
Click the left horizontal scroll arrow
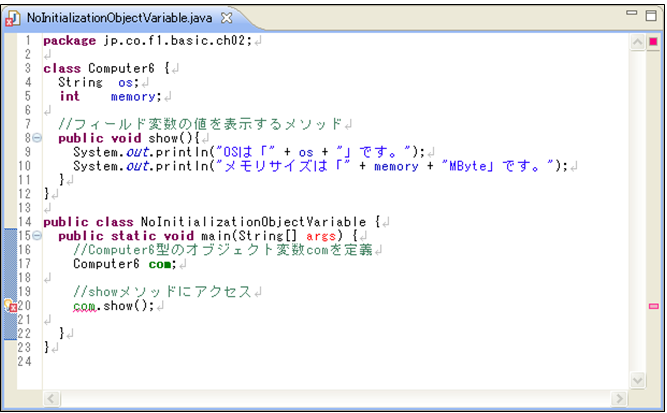52,398
